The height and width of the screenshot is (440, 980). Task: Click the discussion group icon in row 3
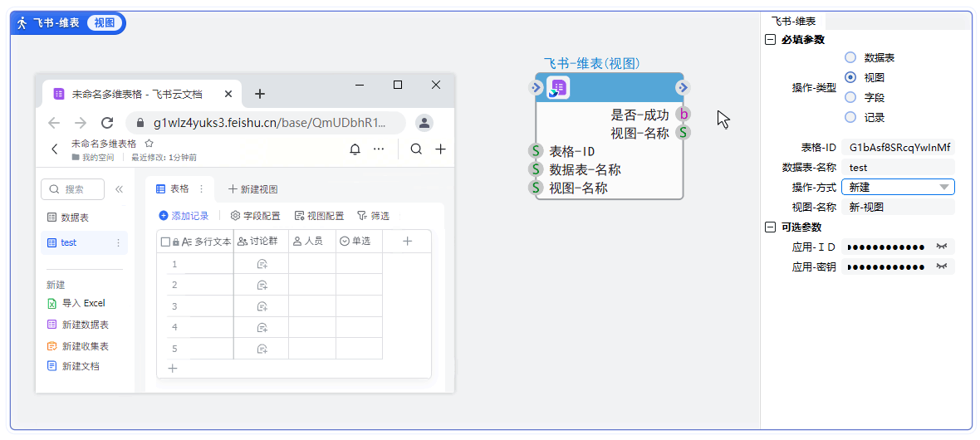(262, 306)
